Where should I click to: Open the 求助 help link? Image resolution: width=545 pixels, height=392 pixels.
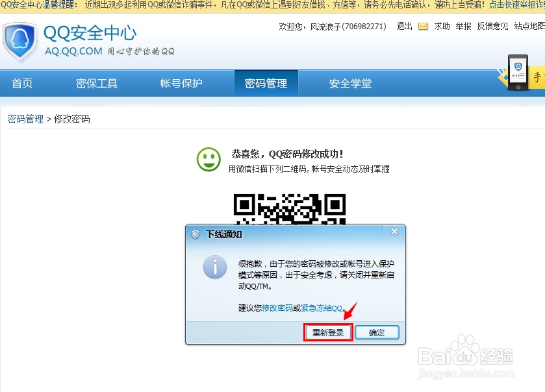coord(442,27)
